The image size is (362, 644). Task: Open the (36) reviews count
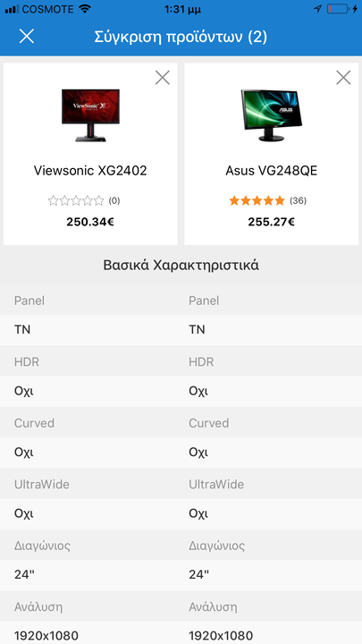[298, 200]
